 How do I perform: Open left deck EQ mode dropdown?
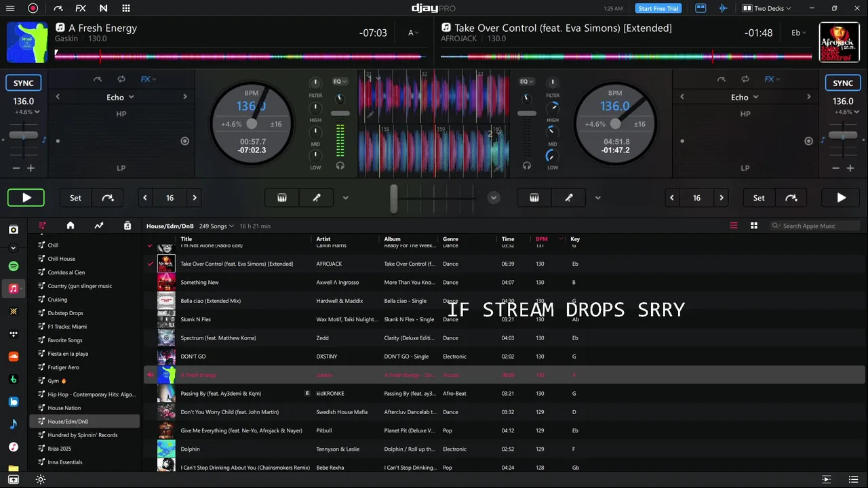point(340,81)
